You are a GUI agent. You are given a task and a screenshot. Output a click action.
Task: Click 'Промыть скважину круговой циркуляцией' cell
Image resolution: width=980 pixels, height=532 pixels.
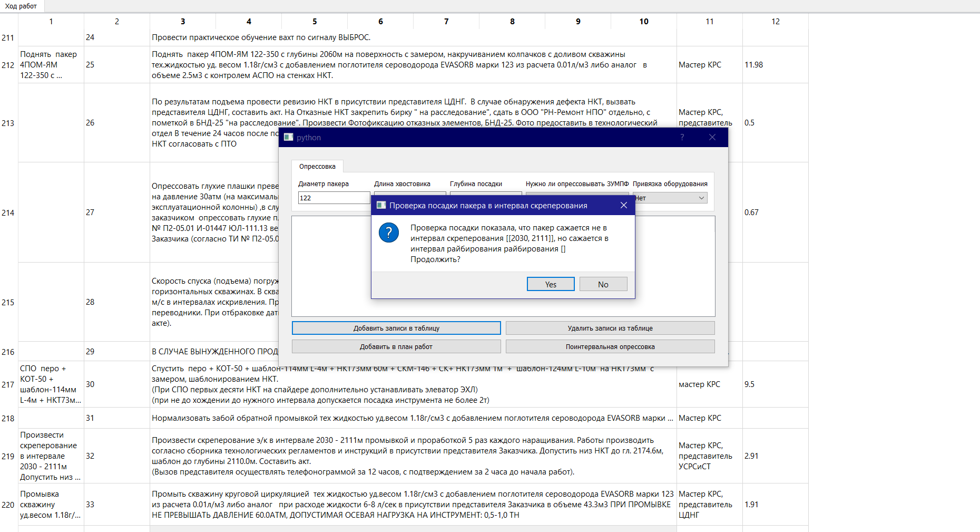[413, 505]
